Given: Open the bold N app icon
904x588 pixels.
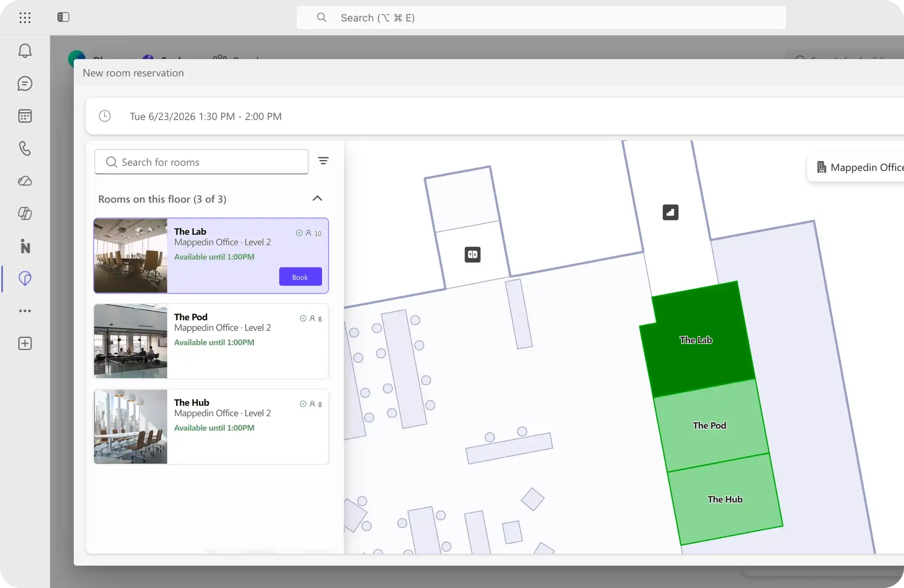Looking at the screenshot, I should click(x=25, y=246).
